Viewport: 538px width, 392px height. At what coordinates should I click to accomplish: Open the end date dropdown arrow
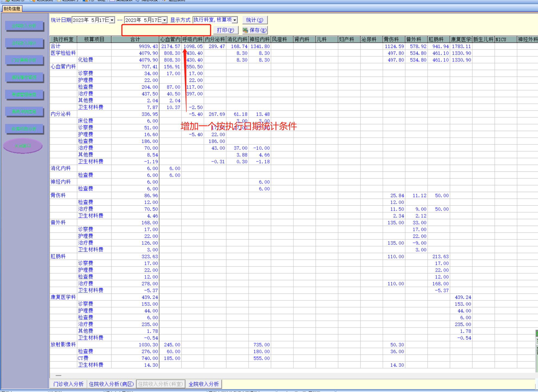click(x=164, y=20)
